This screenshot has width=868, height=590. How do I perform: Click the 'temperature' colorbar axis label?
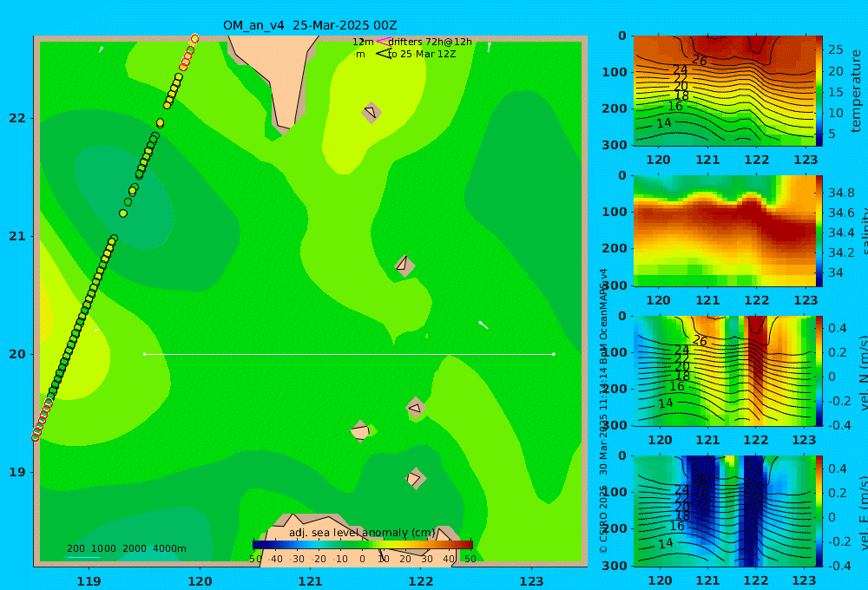pyautogui.click(x=856, y=91)
